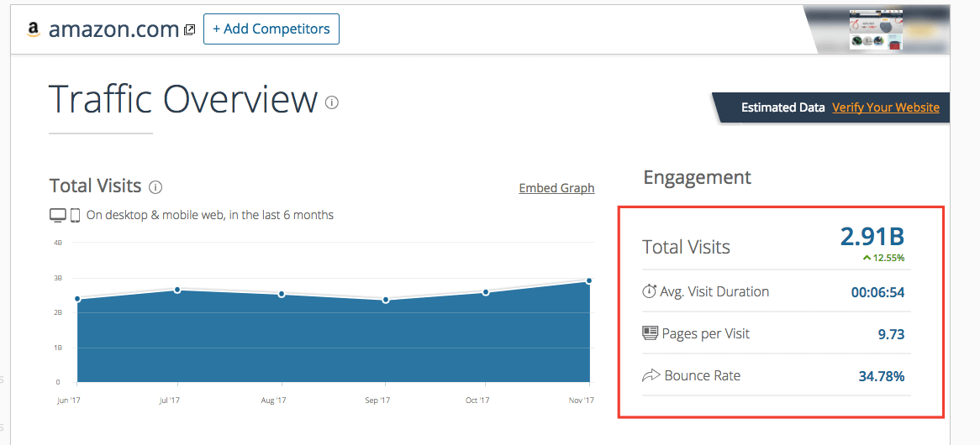Image resolution: width=980 pixels, height=445 pixels.
Task: Select the Aug '17 data point
Action: point(282,294)
